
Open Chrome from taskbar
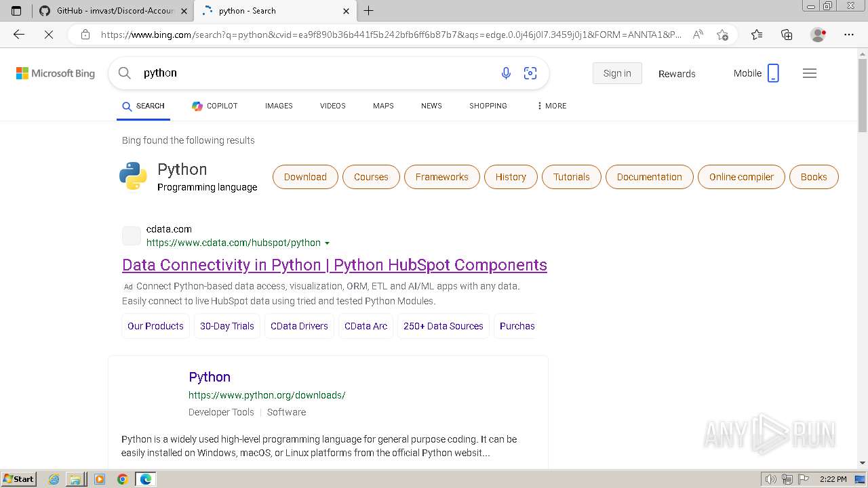[x=122, y=479]
